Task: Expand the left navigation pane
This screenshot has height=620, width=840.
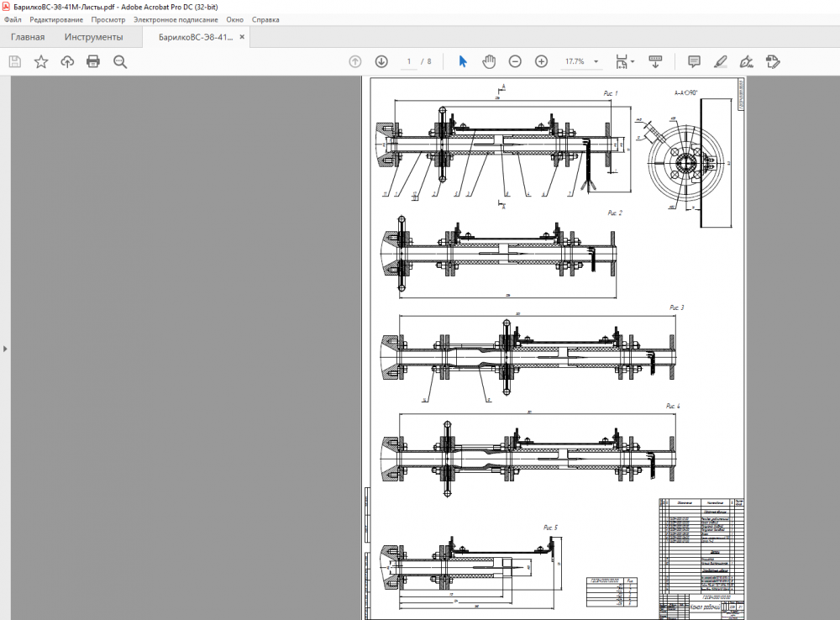Action: tap(4, 348)
